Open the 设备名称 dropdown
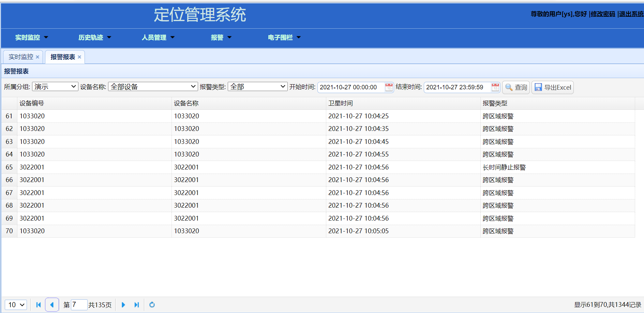The height and width of the screenshot is (313, 644). (x=153, y=87)
